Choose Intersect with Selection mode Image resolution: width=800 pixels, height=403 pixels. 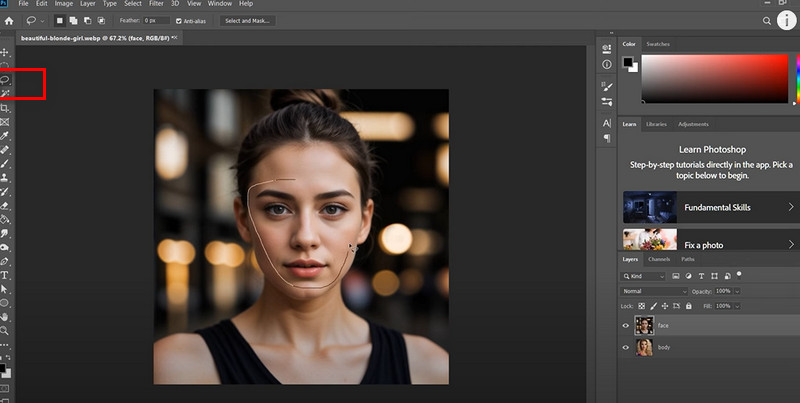point(101,21)
